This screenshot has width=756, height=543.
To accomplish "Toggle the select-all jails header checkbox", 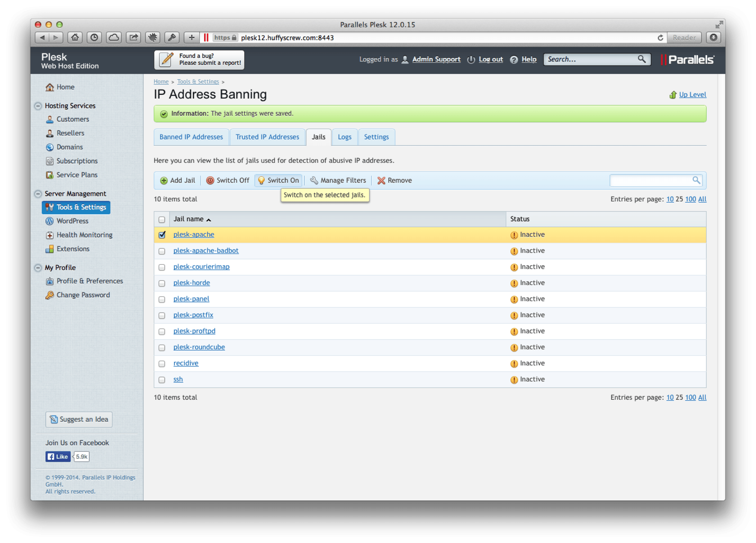I will coord(162,219).
